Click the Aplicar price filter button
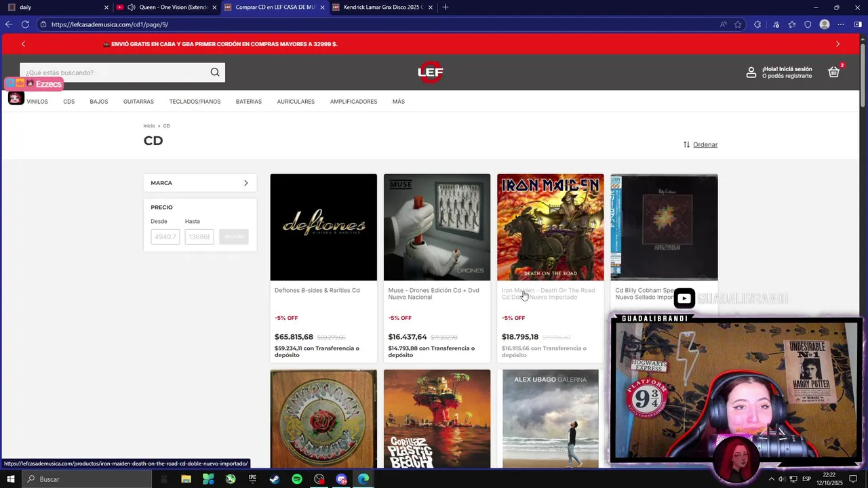868x488 pixels. coord(234,237)
